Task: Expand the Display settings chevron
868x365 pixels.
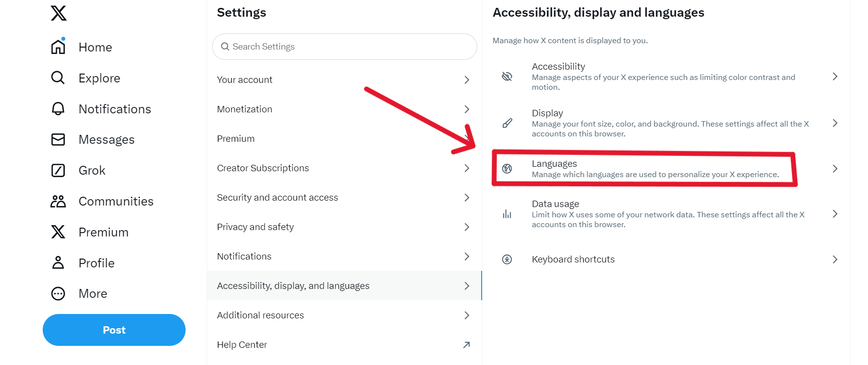Action: [x=835, y=123]
